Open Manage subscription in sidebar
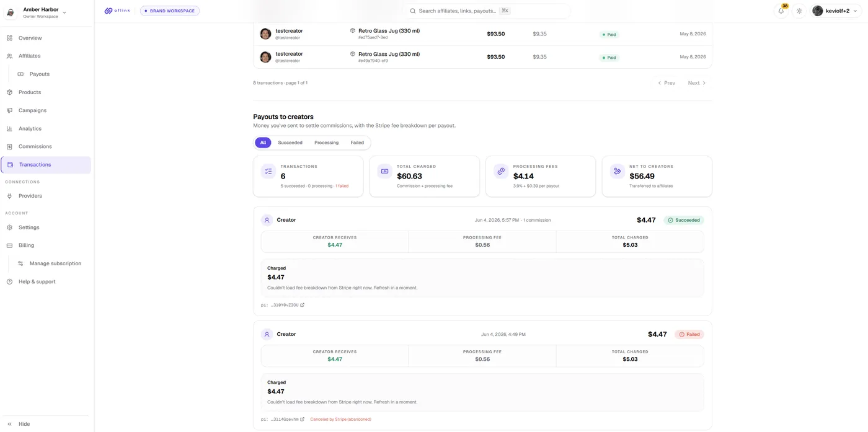The height and width of the screenshot is (432, 868). tap(51, 263)
